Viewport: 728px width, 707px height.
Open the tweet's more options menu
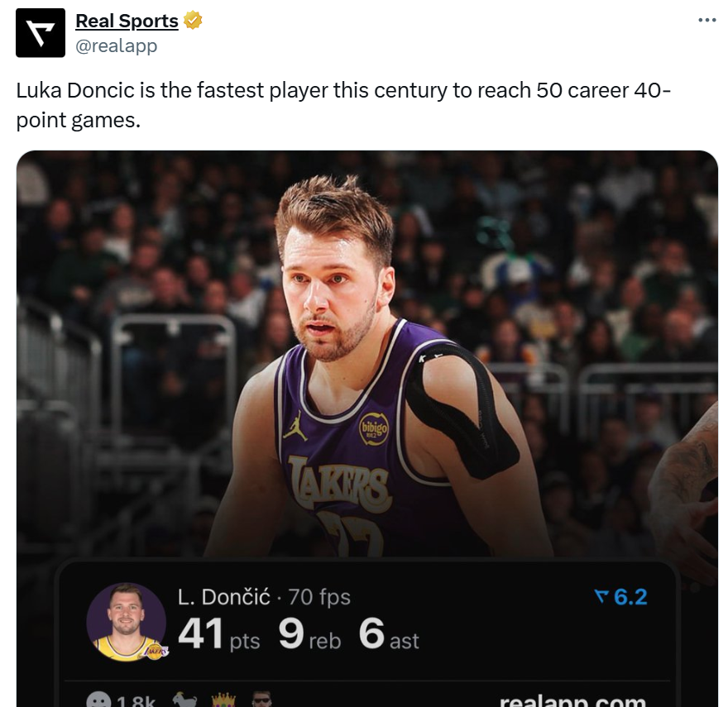click(706, 21)
